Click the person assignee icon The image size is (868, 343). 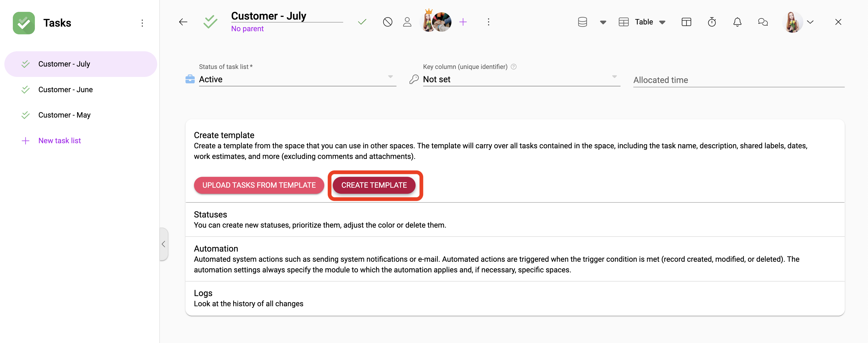click(407, 22)
